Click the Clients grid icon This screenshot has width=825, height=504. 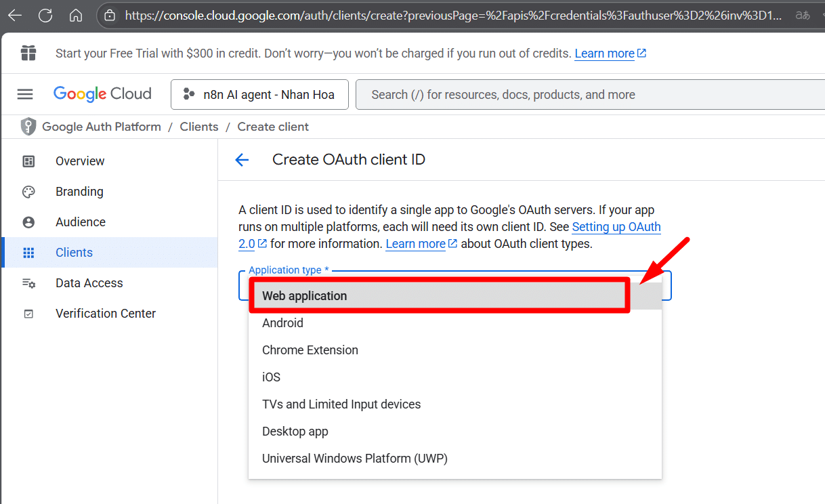click(x=28, y=253)
